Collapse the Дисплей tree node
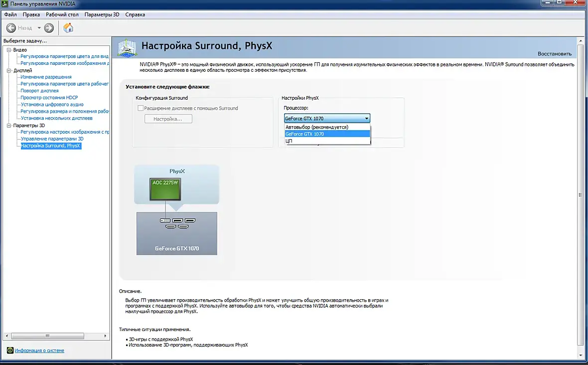Image resolution: width=588 pixels, height=365 pixels. 9,70
